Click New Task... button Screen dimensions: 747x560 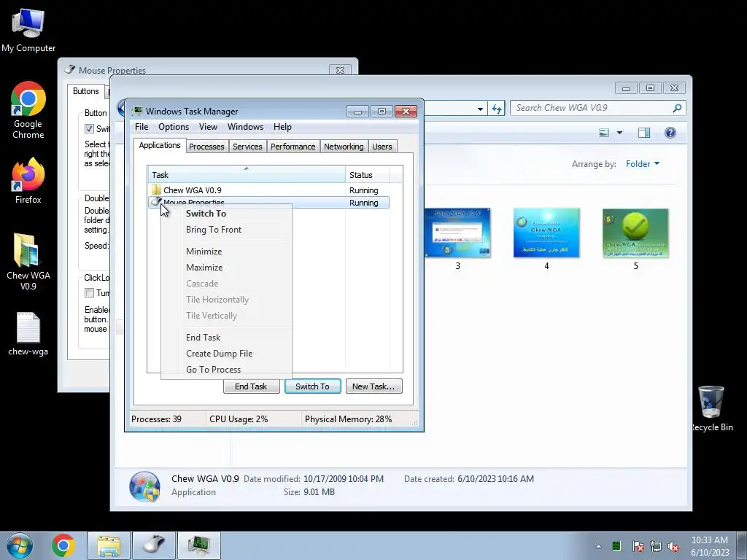tap(373, 386)
